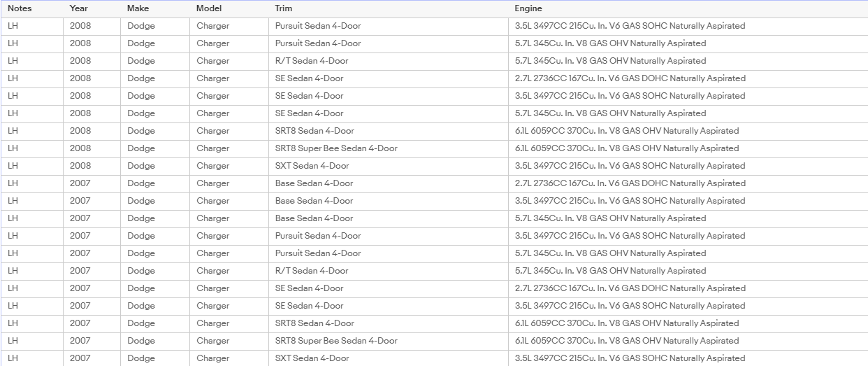This screenshot has width=868, height=366.
Task: Click the Trim column header
Action: pos(284,8)
